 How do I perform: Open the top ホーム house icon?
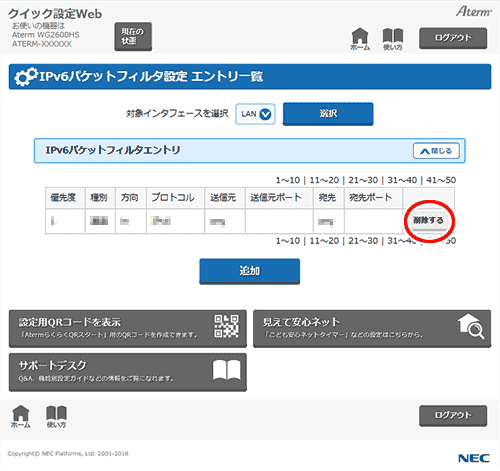(360, 39)
